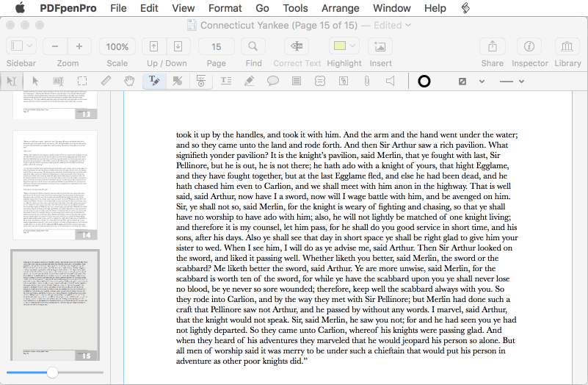The width and height of the screenshot is (588, 385).
Task: Click the 100% Scale field
Action: click(117, 46)
